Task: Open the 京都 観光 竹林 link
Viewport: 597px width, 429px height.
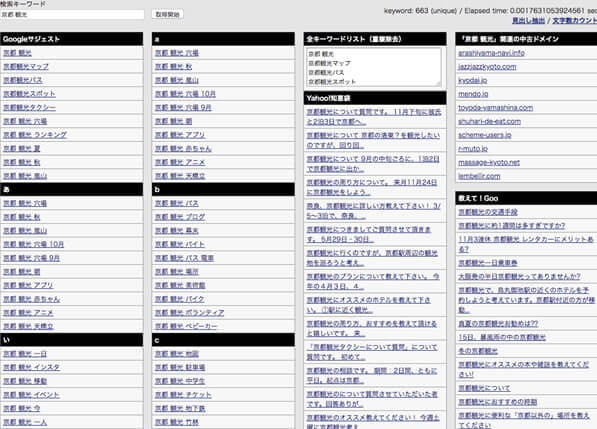Action: (x=177, y=422)
